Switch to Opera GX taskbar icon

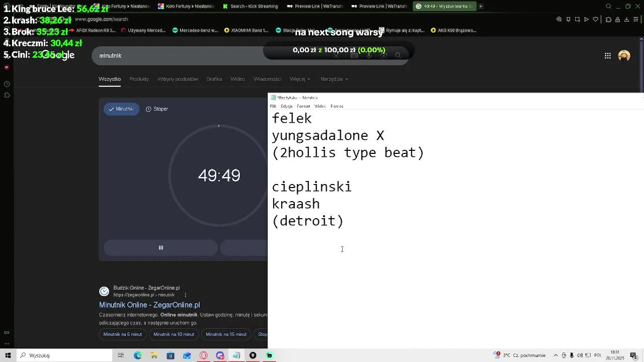click(203, 355)
